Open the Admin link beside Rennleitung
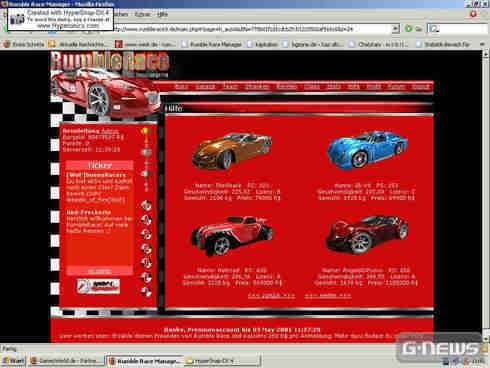This screenshot has height=368, width=490. (110, 131)
